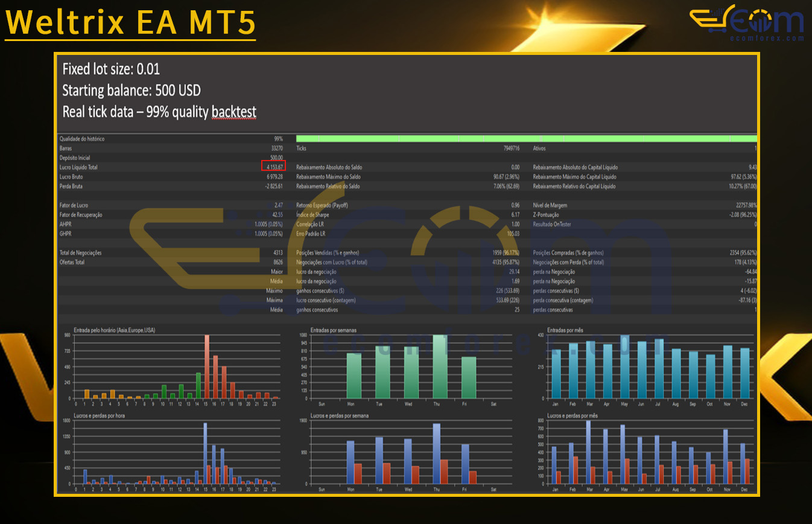Click the 'GHPR' row label
The width and height of the screenshot is (812, 524).
tap(65, 234)
